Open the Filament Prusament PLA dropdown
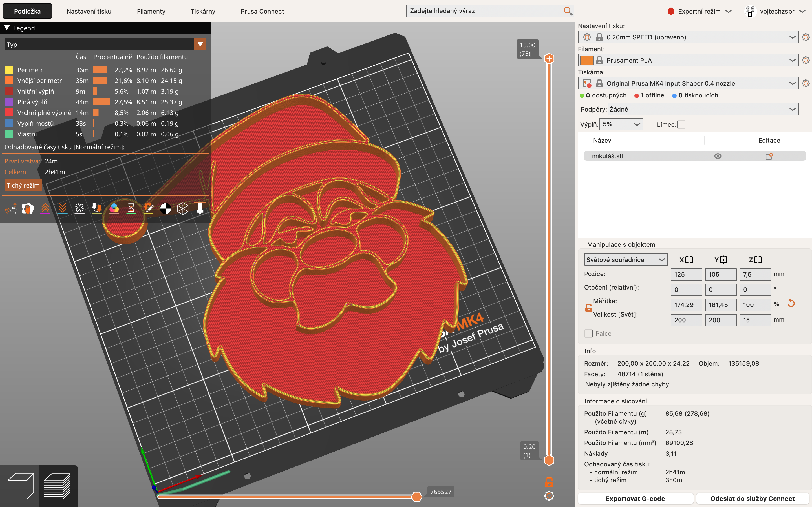 [x=688, y=60]
